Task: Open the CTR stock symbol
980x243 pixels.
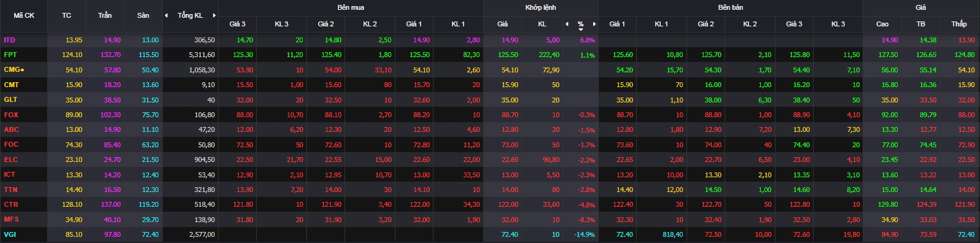Action: pyautogui.click(x=11, y=204)
